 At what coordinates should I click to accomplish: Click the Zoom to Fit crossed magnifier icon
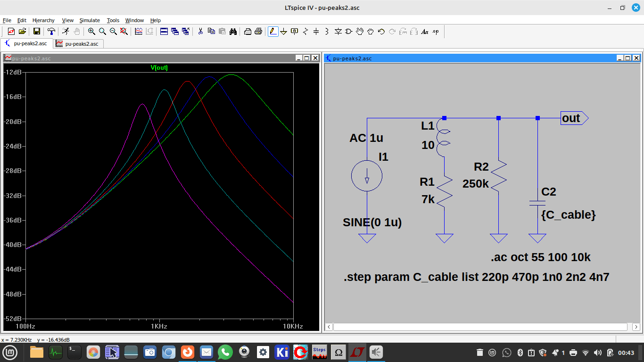(124, 32)
